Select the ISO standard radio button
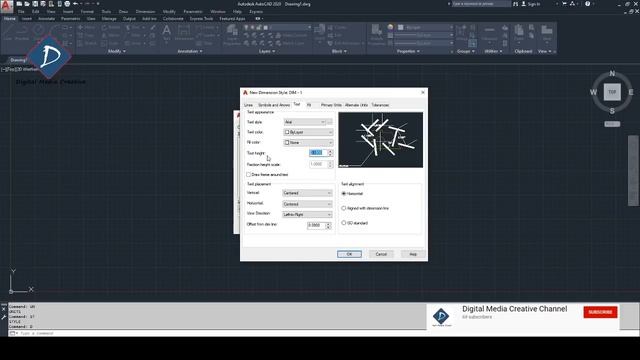 click(344, 223)
